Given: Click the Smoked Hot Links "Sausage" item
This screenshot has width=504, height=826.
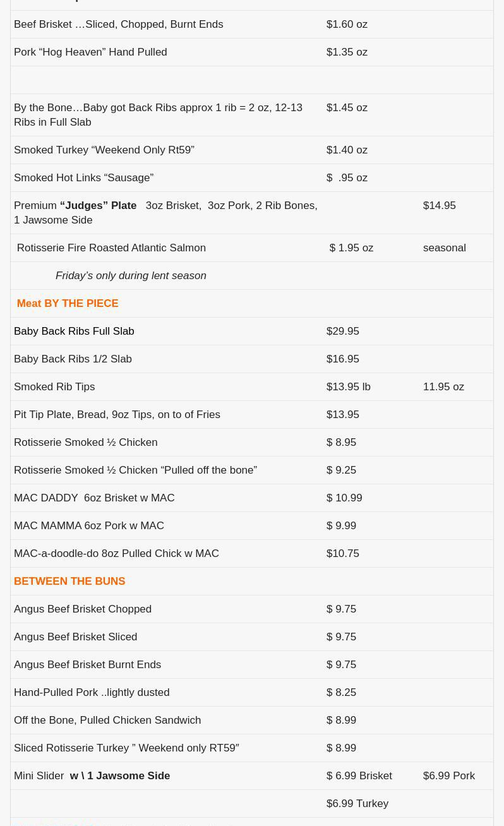Looking at the screenshot, I should 83,177.
